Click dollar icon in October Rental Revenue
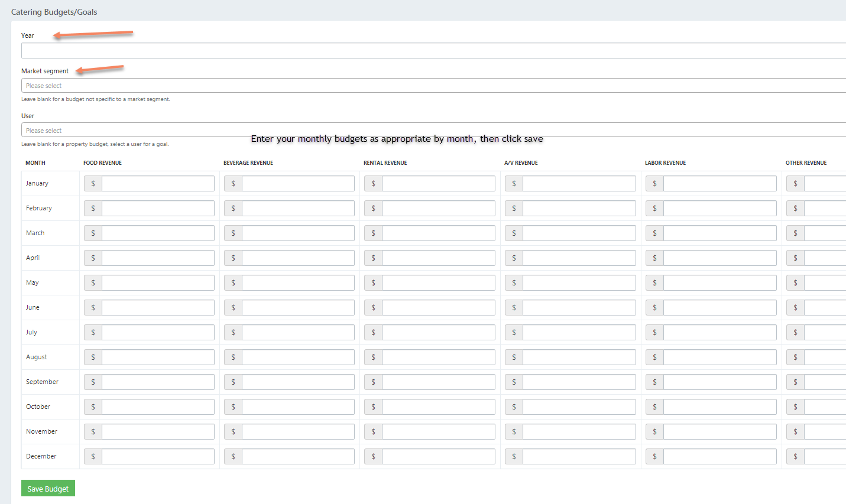 click(373, 407)
